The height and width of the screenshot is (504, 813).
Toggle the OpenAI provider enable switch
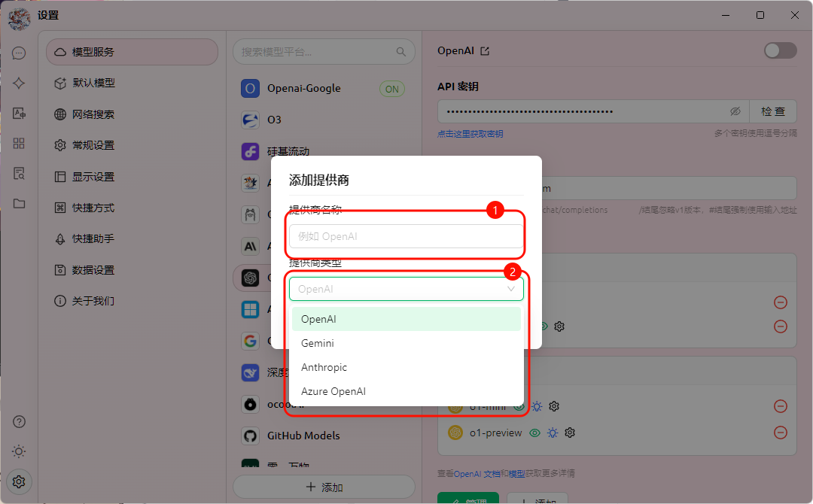pos(780,50)
